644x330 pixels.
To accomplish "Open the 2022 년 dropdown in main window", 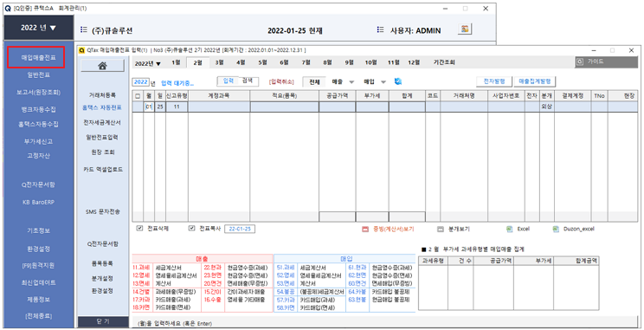I will [39, 28].
